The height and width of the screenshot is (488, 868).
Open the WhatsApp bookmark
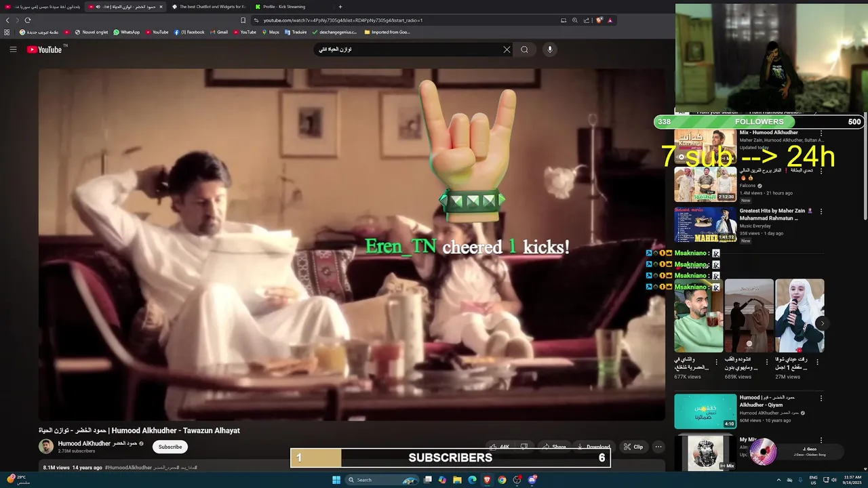coord(127,32)
